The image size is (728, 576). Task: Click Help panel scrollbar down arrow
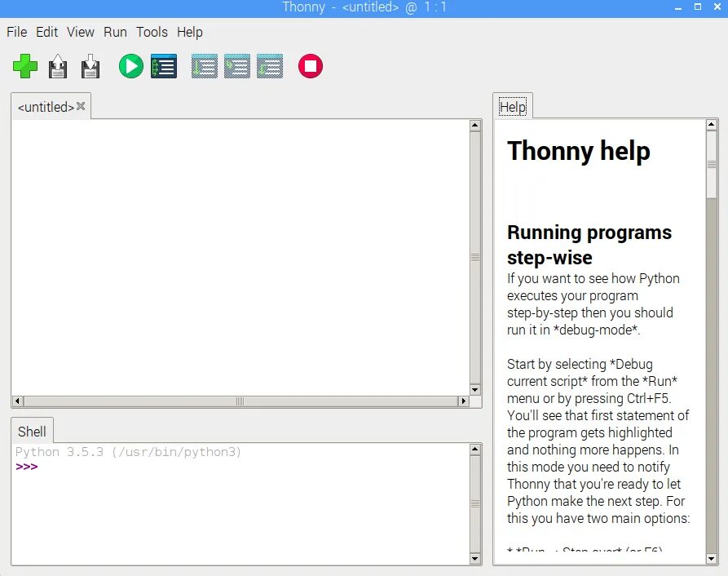point(712,559)
